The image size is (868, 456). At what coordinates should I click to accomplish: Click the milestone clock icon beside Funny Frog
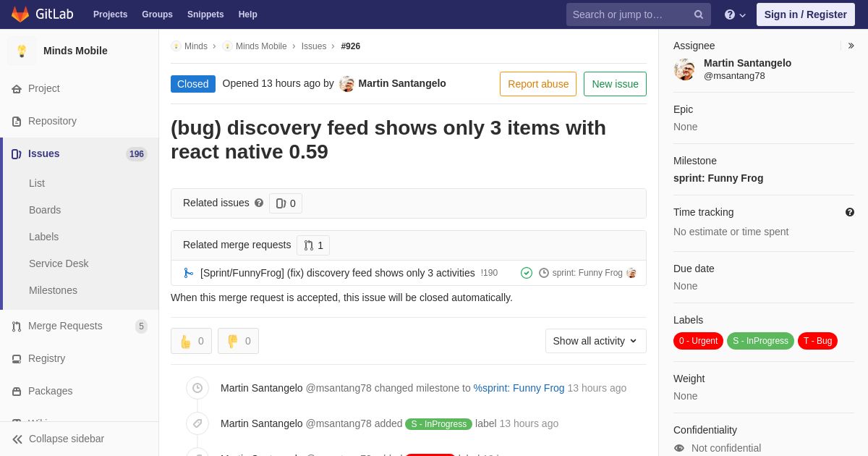pyautogui.click(x=544, y=273)
